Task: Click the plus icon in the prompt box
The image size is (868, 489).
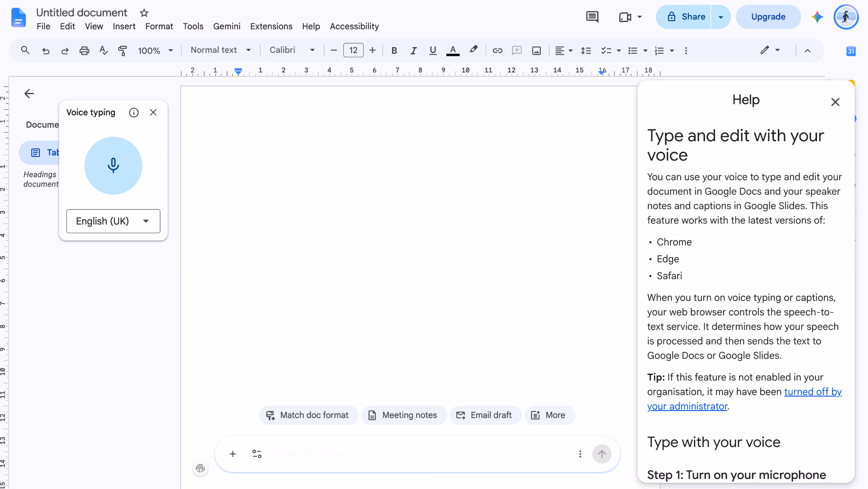Action: tap(233, 454)
